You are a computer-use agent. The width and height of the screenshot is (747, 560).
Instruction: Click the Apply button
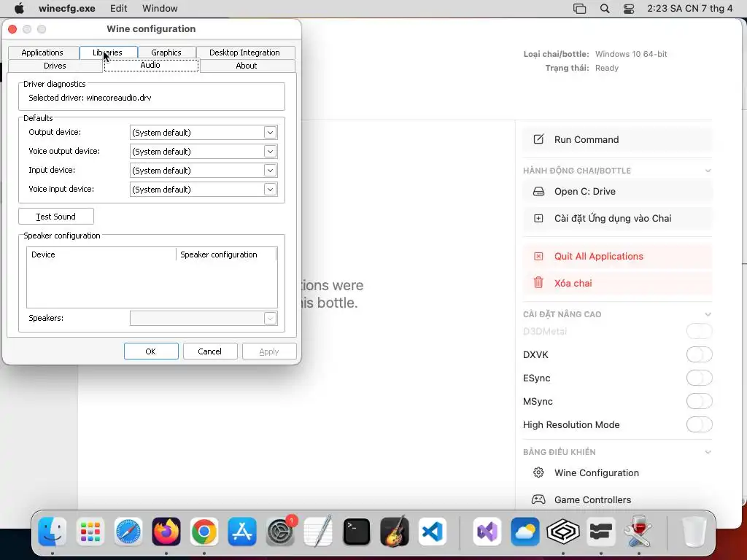tap(269, 351)
